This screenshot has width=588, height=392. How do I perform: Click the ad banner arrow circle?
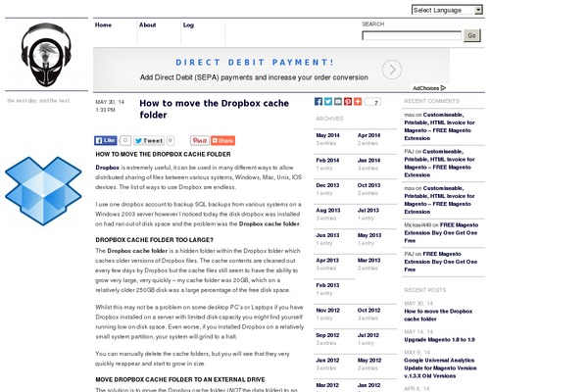(392, 70)
